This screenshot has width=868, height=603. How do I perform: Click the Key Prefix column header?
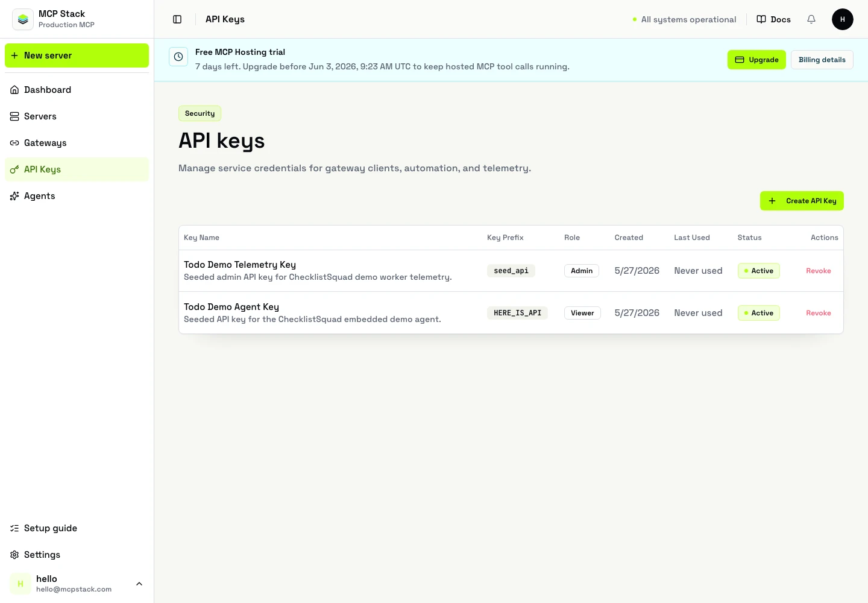coord(505,238)
